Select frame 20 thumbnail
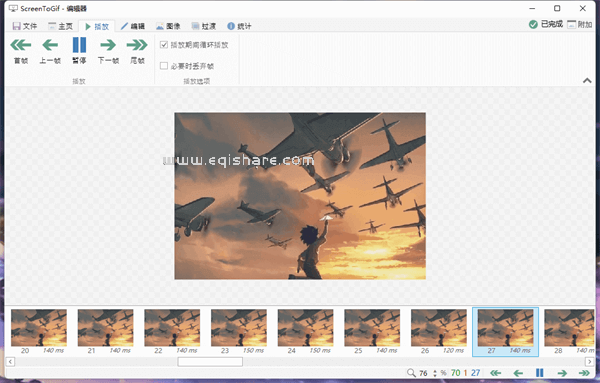 39,332
